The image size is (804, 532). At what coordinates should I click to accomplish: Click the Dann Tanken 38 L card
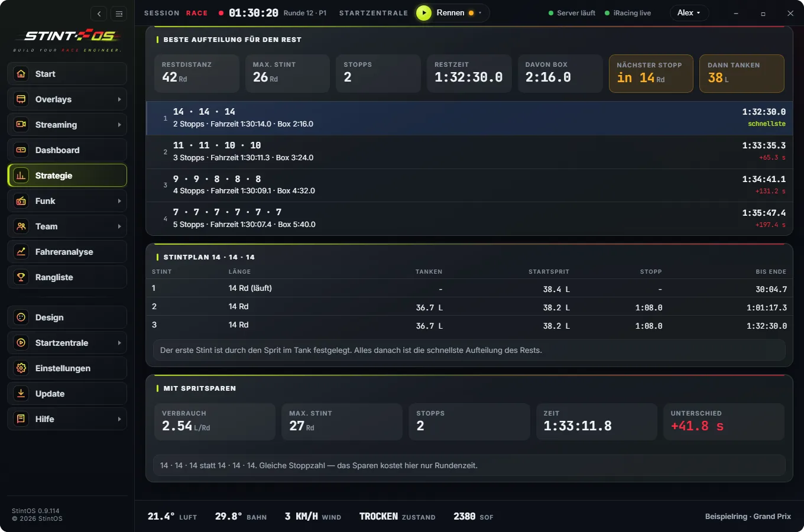742,73
